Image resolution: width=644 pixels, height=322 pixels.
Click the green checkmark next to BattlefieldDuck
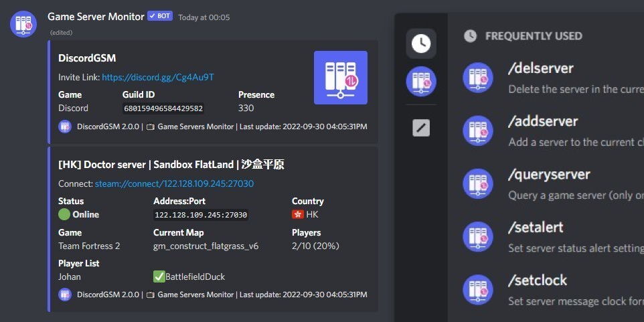click(159, 277)
